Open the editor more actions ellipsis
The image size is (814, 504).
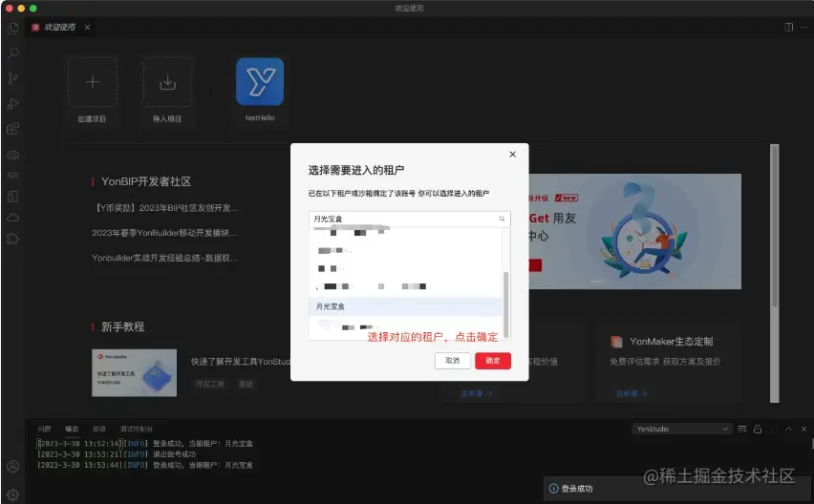pos(803,27)
